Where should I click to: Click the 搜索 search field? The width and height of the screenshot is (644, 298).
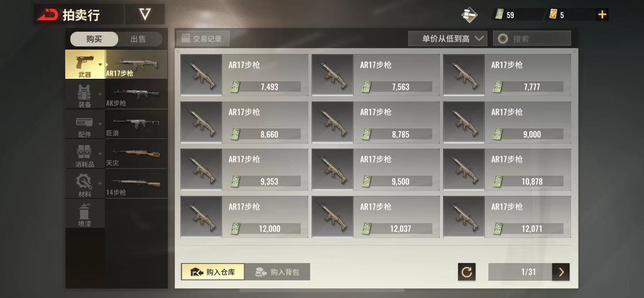click(x=532, y=39)
